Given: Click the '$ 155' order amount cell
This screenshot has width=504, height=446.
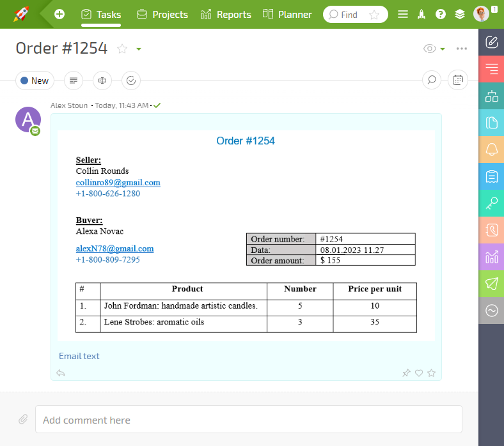Looking at the screenshot, I should [365, 261].
